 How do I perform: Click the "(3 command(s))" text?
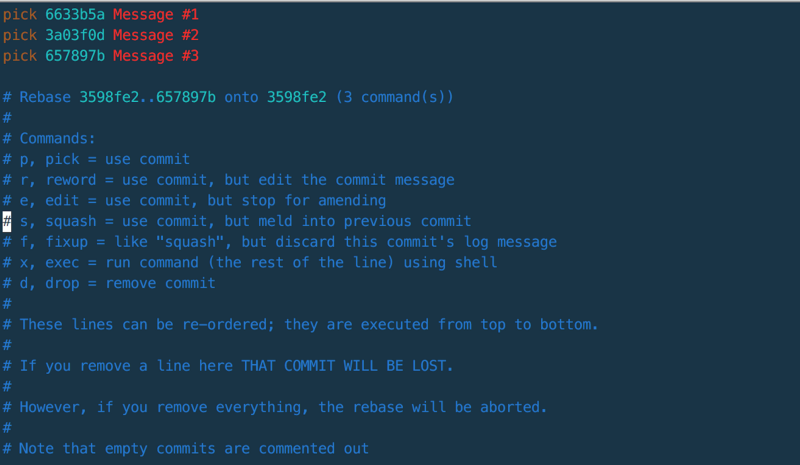click(x=394, y=97)
